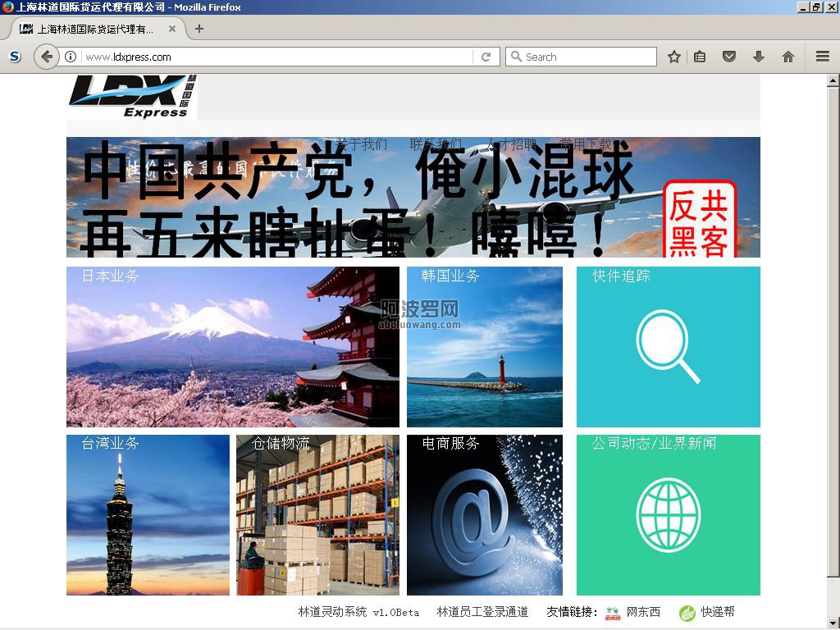Open the 电商服务 tile

pyautogui.click(x=484, y=515)
